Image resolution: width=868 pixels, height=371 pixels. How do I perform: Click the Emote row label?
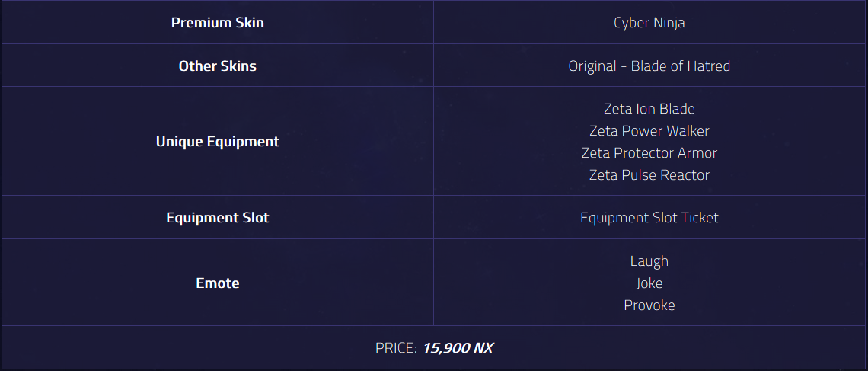point(218,283)
